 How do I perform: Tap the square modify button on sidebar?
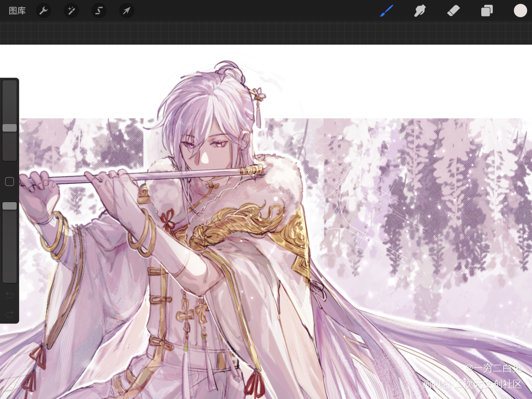click(x=10, y=182)
